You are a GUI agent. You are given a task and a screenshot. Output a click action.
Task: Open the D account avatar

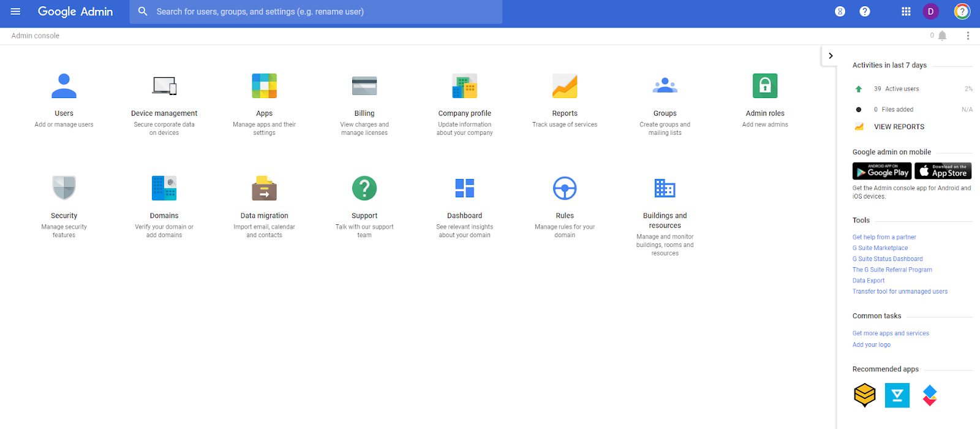pyautogui.click(x=931, y=12)
